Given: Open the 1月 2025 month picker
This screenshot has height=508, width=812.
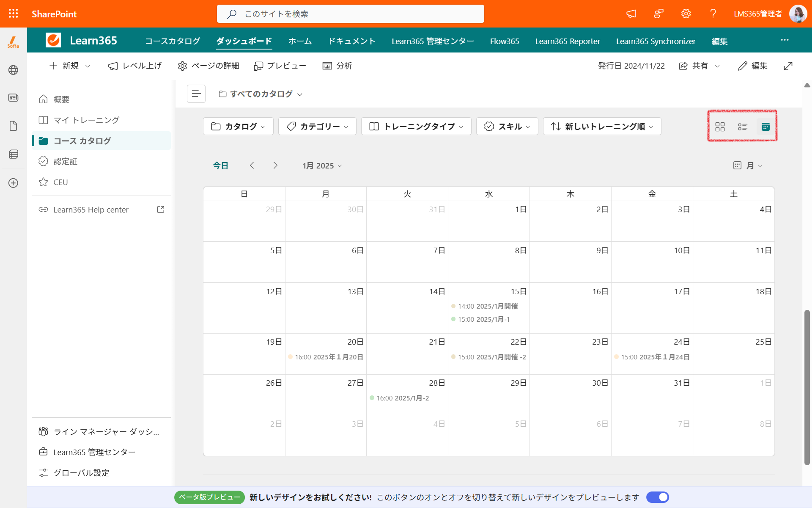Looking at the screenshot, I should tap(322, 166).
